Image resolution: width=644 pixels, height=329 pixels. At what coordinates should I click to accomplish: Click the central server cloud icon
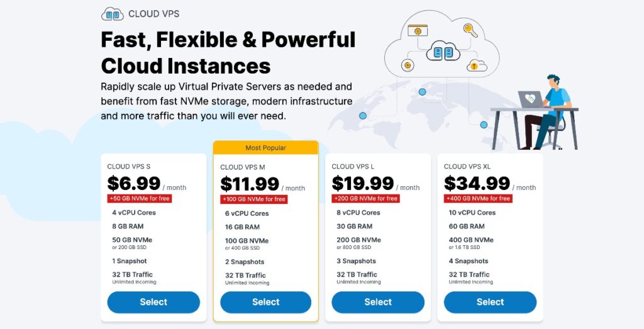coord(443,52)
